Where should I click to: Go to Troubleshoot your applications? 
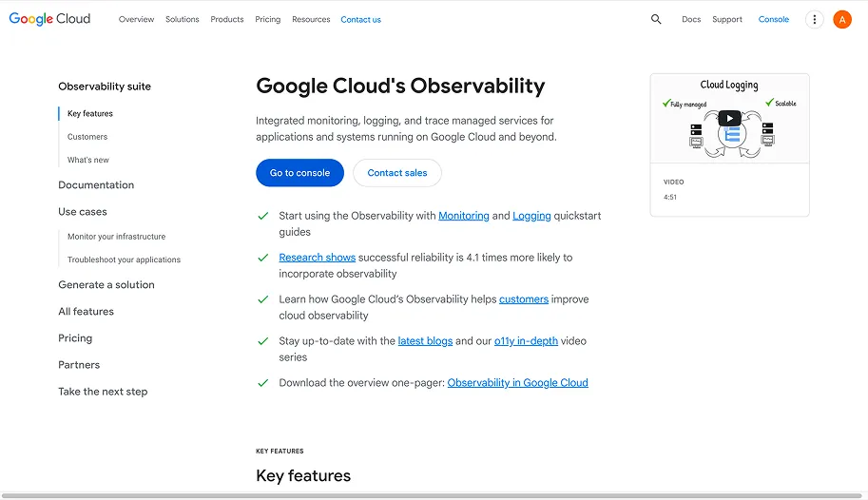click(x=124, y=260)
